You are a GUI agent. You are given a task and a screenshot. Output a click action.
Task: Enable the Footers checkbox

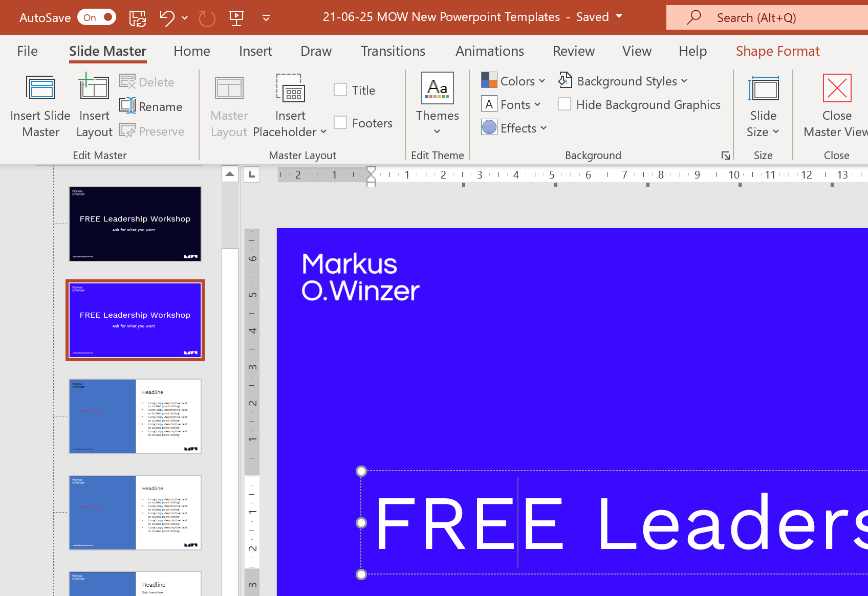pyautogui.click(x=340, y=122)
